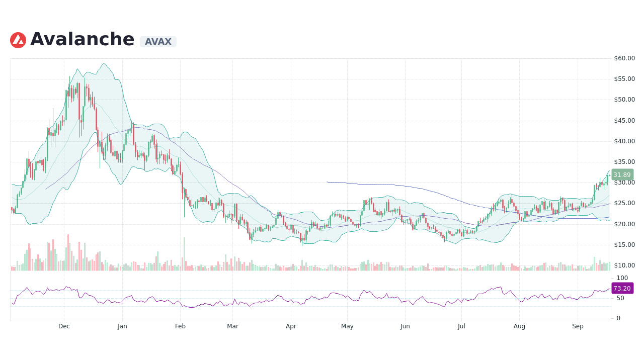The height and width of the screenshot is (362, 644).
Task: Select the AVAX ticker badge
Action: tap(157, 42)
